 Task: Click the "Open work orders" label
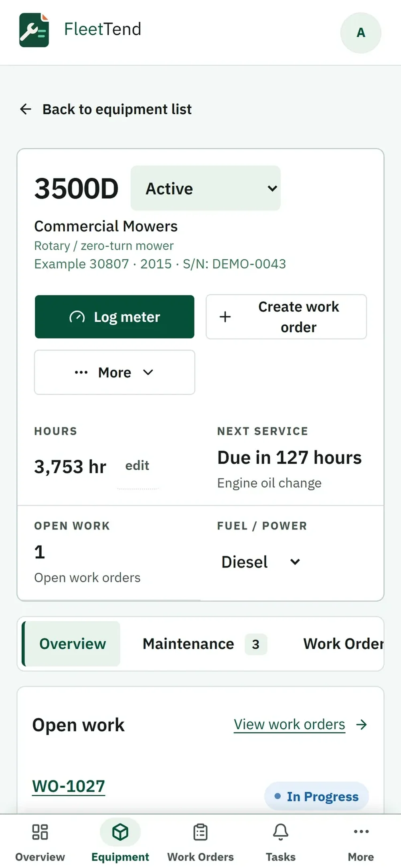point(87,578)
